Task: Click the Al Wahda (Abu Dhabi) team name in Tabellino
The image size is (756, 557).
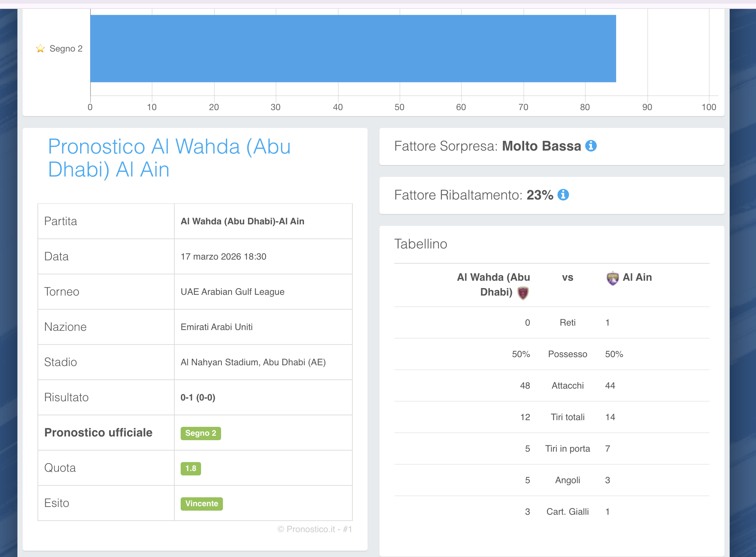Action: pos(493,284)
